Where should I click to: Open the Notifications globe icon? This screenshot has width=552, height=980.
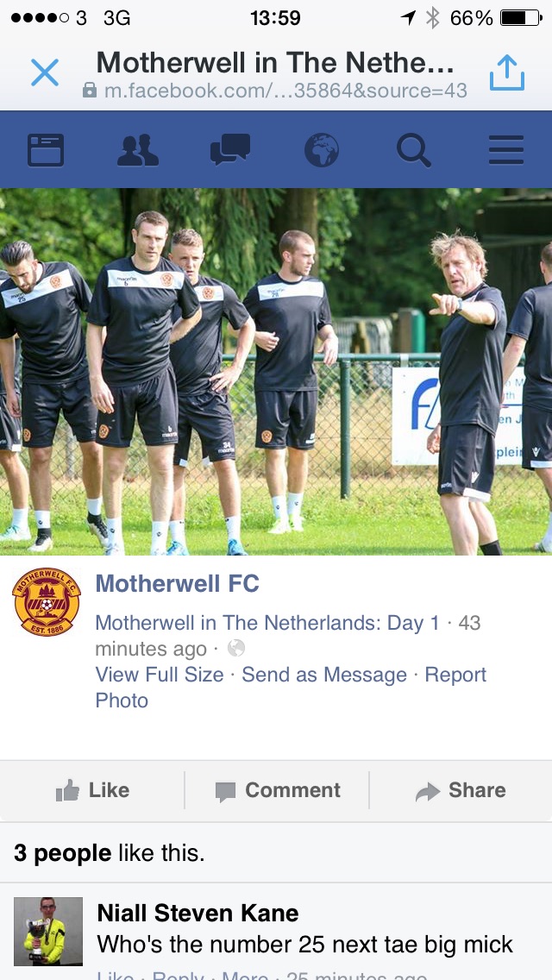322,150
